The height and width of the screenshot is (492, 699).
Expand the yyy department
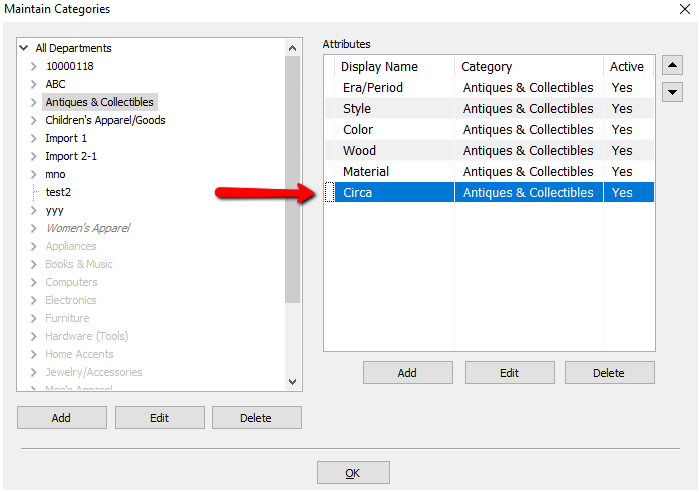pyautogui.click(x=34, y=210)
